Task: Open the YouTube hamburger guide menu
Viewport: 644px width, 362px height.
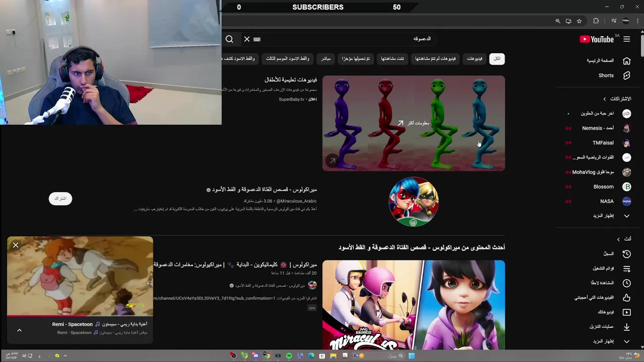Action: point(626,39)
